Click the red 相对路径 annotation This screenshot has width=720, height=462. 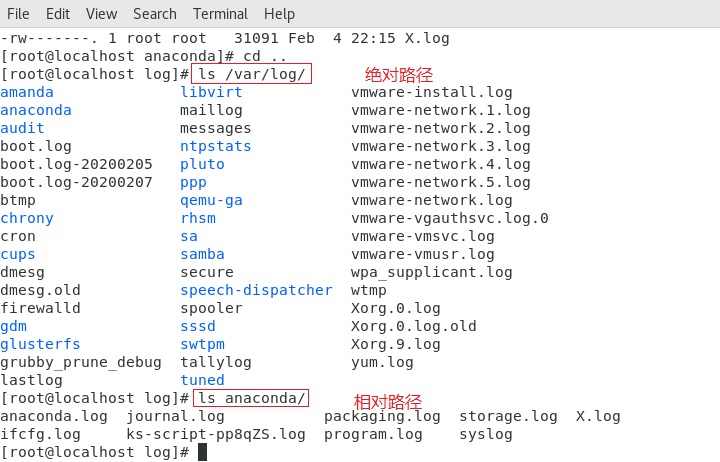(x=388, y=402)
